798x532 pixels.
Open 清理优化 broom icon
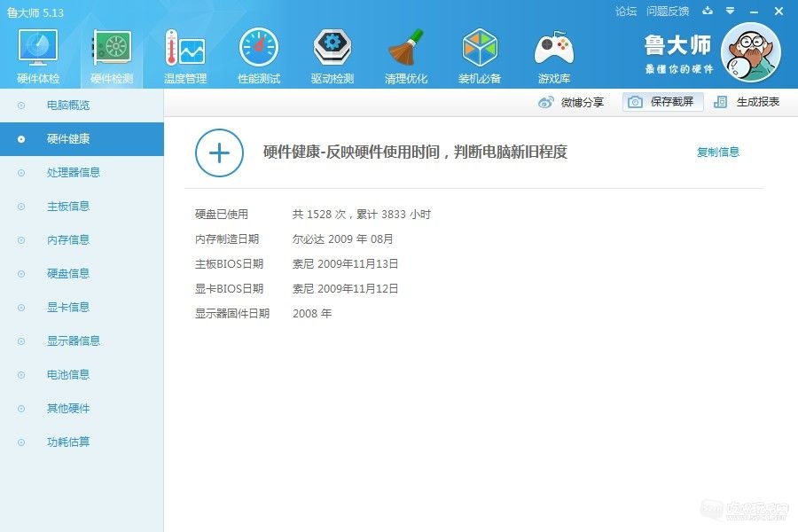[x=405, y=48]
